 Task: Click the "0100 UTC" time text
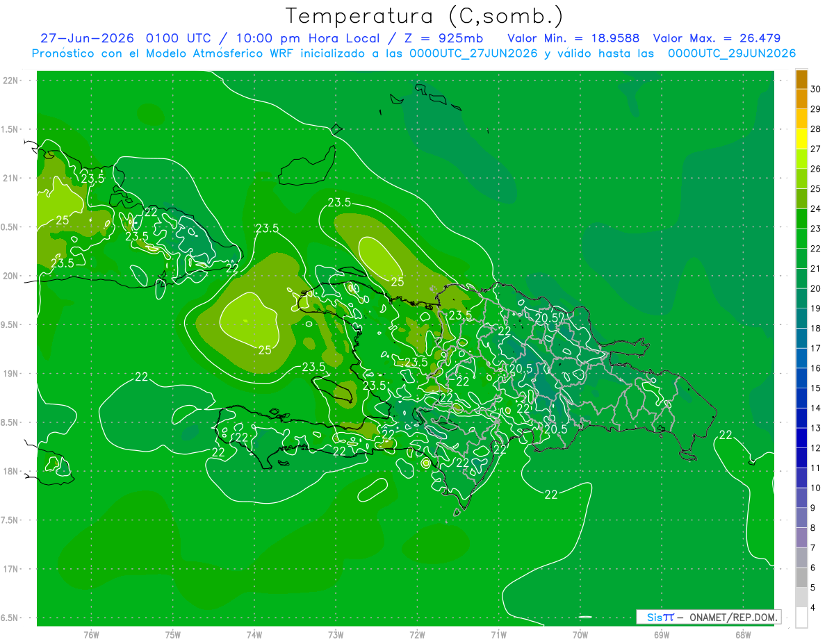point(180,38)
